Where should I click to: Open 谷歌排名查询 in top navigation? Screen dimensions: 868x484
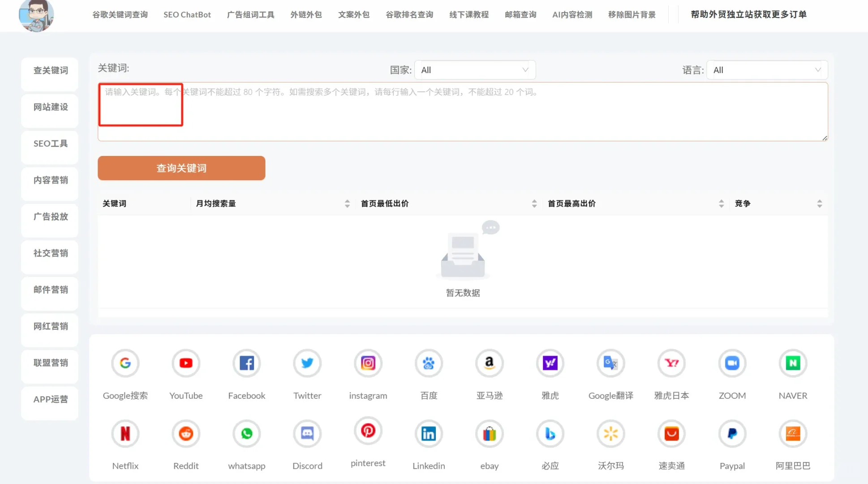409,15
